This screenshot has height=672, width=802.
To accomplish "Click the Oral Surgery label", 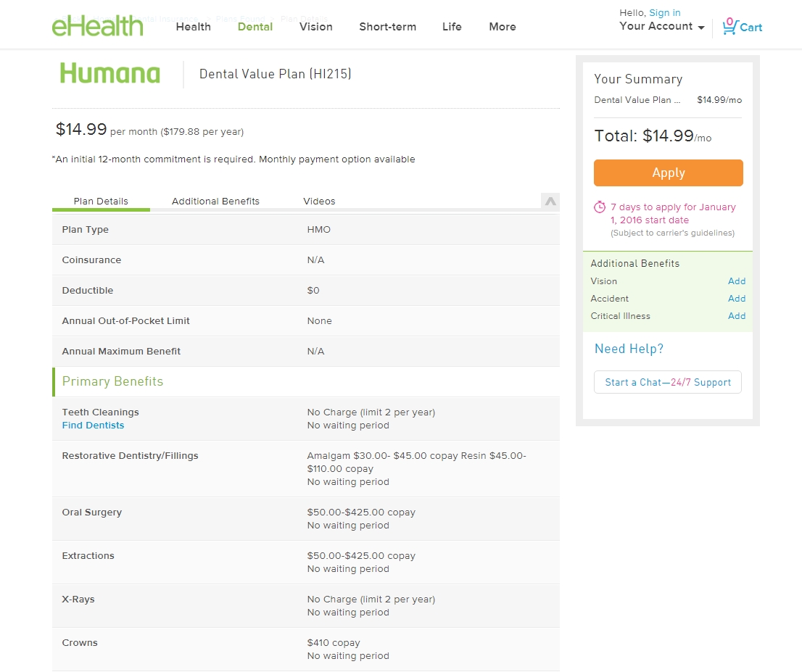I will [x=92, y=513].
